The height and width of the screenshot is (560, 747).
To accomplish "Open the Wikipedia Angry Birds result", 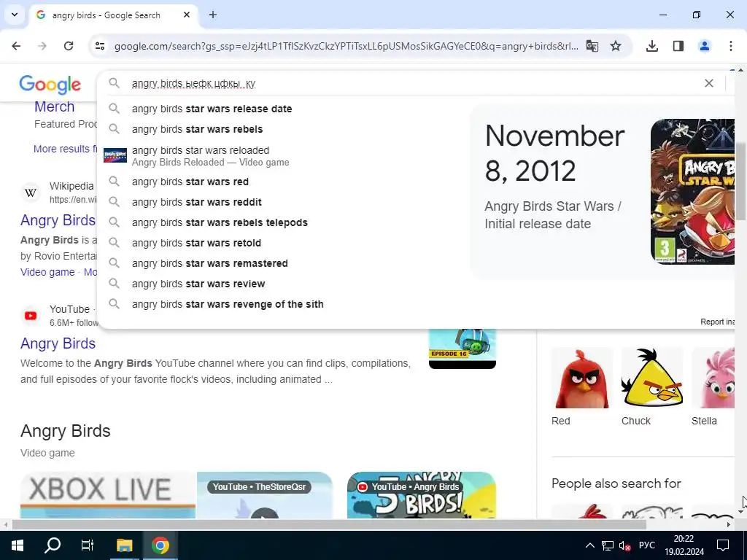I will 58,220.
